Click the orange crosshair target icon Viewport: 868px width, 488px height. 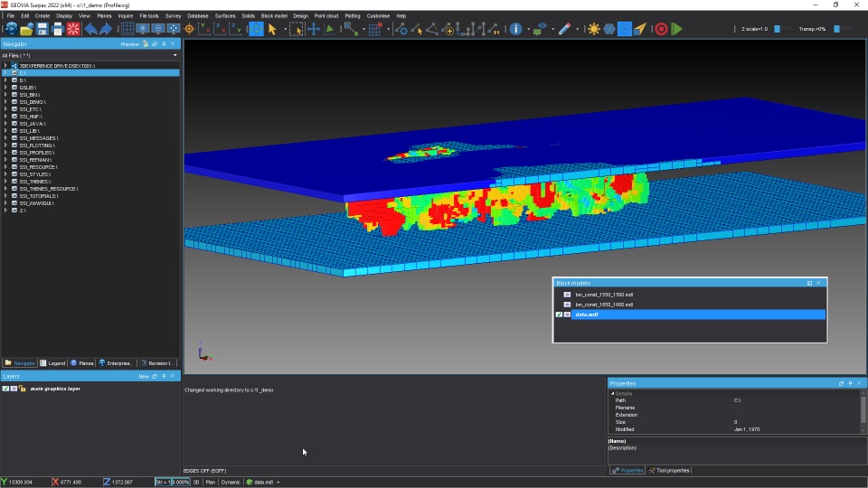click(x=189, y=29)
